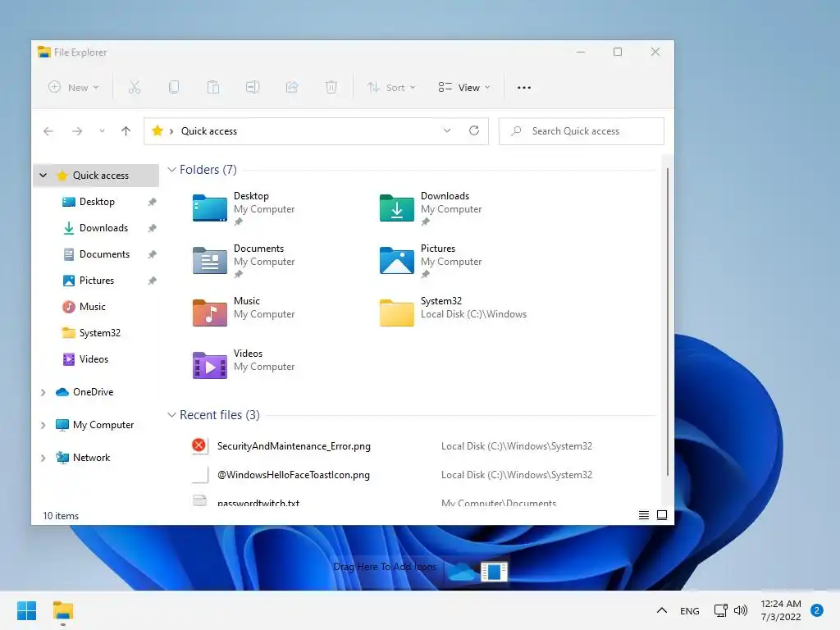Image resolution: width=840 pixels, height=630 pixels.
Task: Open the See more ellipsis menu
Action: 524,88
